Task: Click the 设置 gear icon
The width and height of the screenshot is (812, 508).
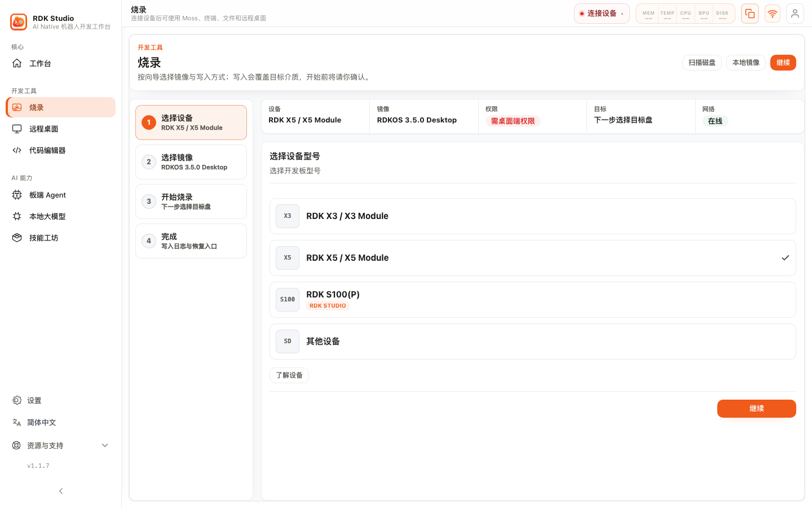Action: [x=17, y=400]
